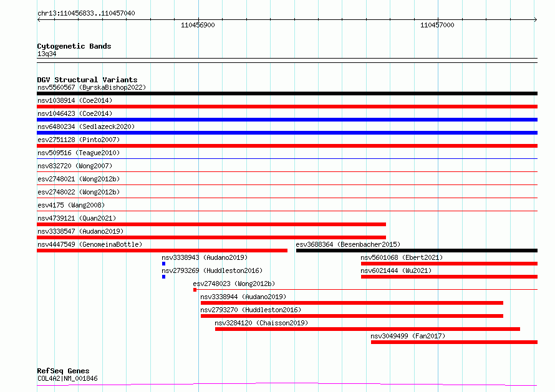Click the DGV Structural Variants track title

(87, 80)
